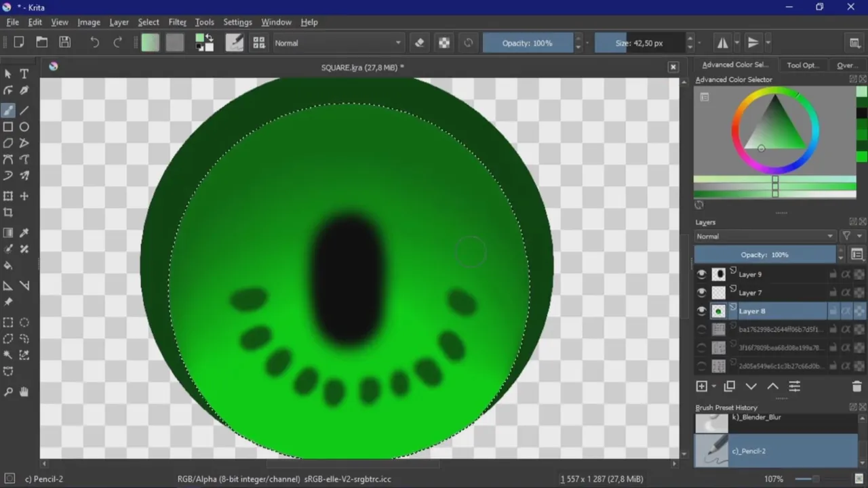Screen dimensions: 868x488
Task: Undo the last action
Action: coord(94,43)
